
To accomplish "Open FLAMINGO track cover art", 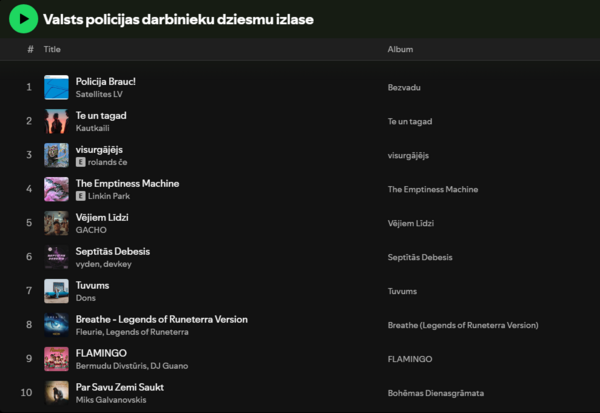I will [56, 359].
